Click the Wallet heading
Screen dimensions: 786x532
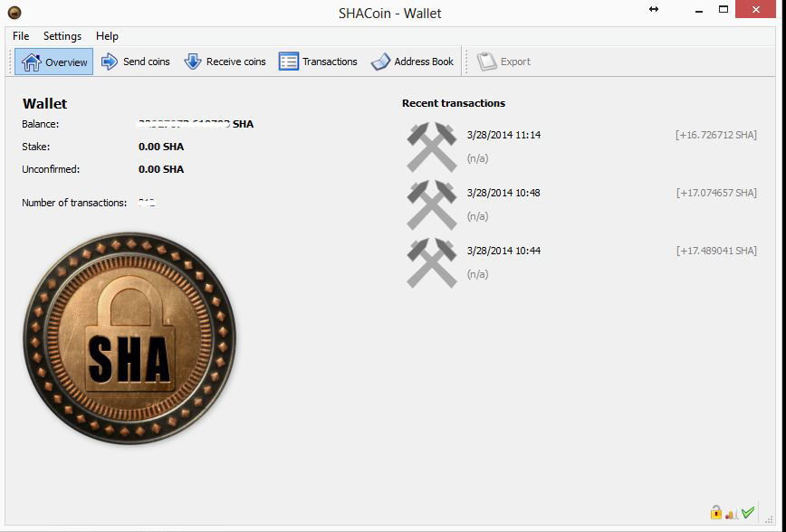pyautogui.click(x=44, y=104)
